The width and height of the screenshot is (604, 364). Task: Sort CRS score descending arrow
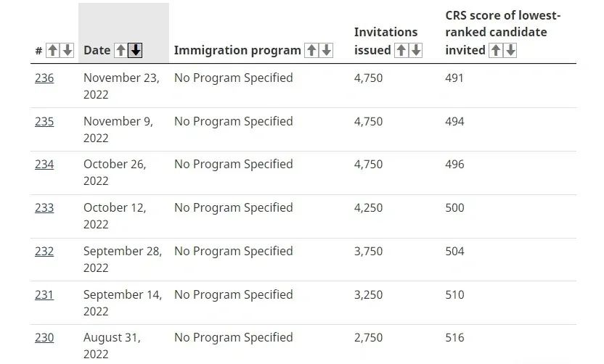pyautogui.click(x=510, y=50)
